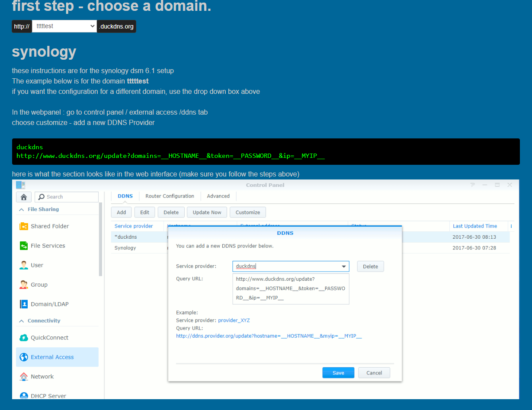Sort by Last Updated Time column header
This screenshot has height=410, width=532.
click(475, 226)
